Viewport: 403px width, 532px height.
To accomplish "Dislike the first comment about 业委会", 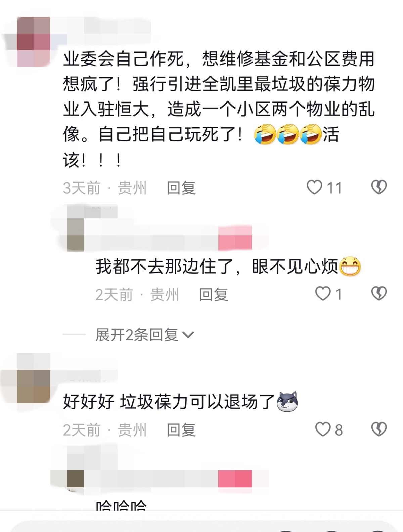I will click(x=379, y=187).
